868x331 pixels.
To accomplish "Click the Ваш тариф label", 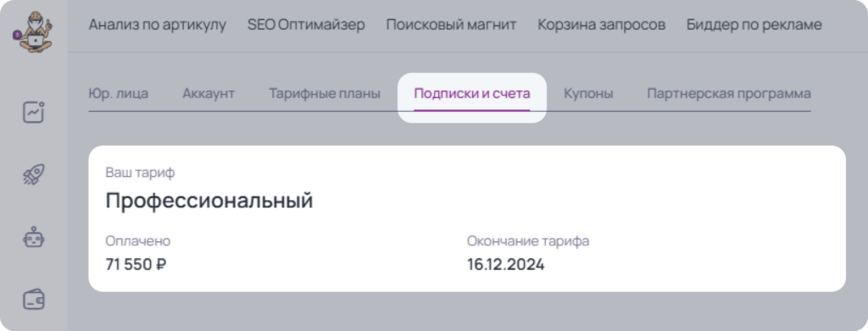I will coord(140,173).
